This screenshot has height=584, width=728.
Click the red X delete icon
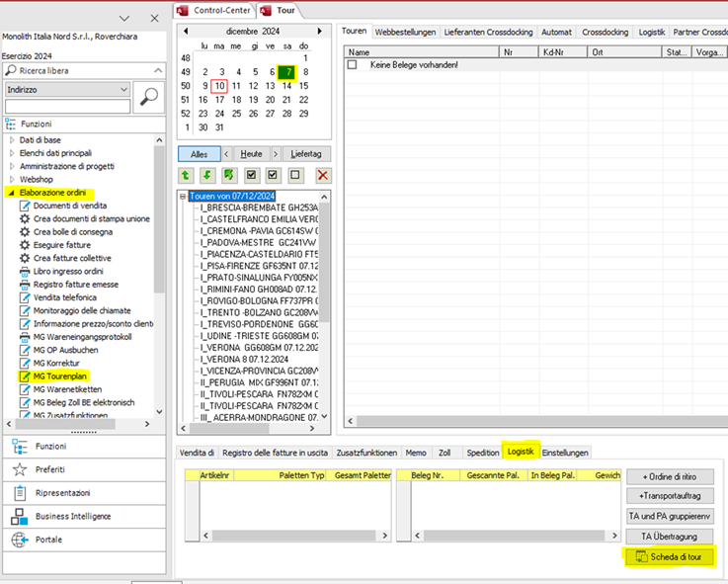(x=322, y=175)
